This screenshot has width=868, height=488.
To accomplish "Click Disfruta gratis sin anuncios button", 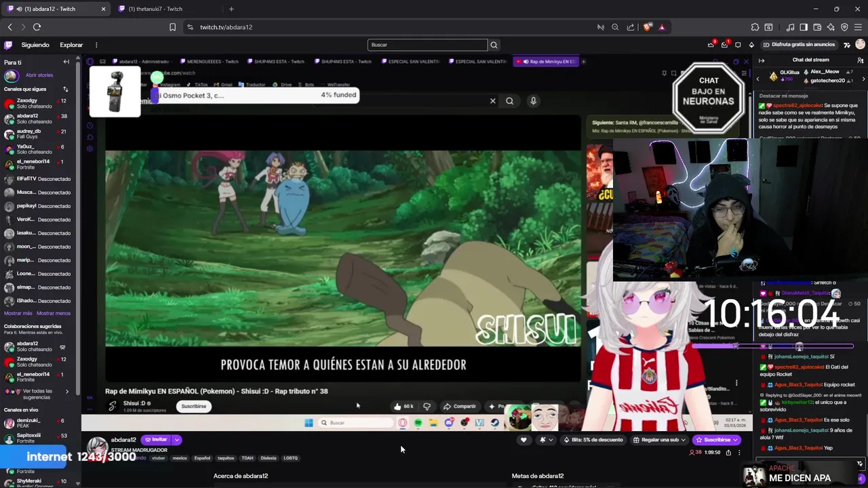I will (x=799, y=45).
